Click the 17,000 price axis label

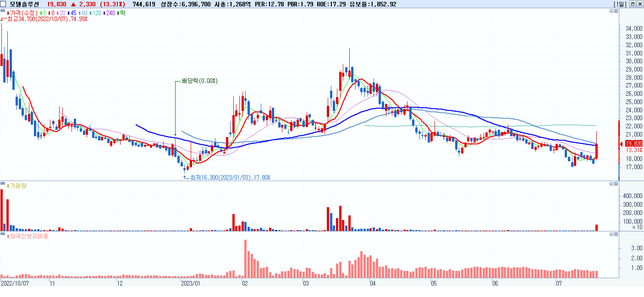(x=633, y=167)
